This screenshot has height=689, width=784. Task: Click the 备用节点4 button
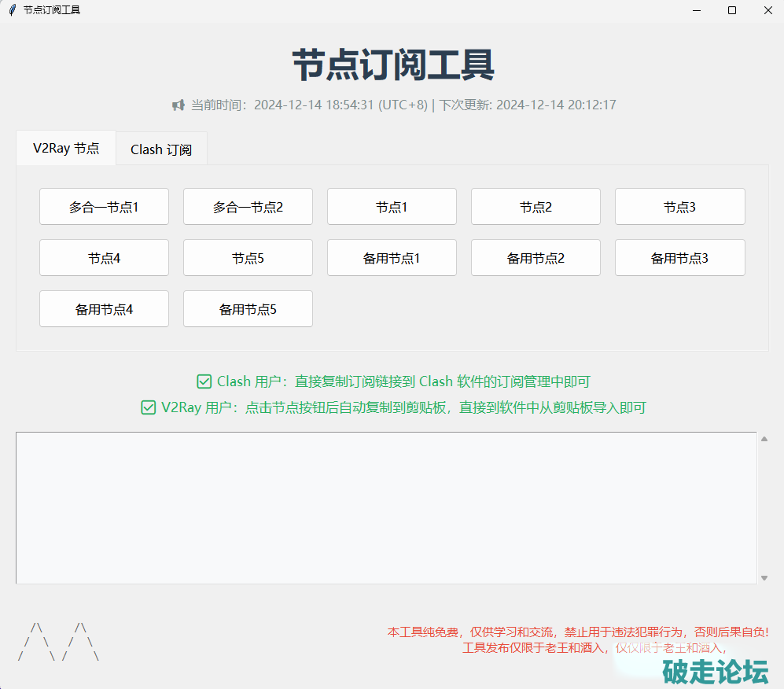[104, 309]
